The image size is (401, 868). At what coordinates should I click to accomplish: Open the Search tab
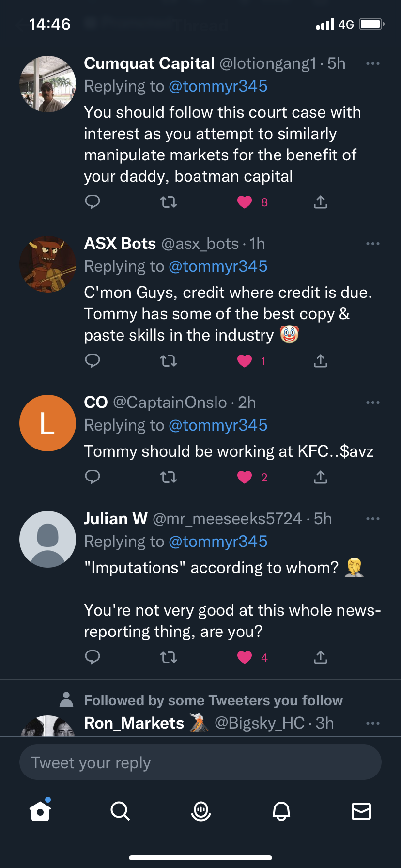[120, 810]
